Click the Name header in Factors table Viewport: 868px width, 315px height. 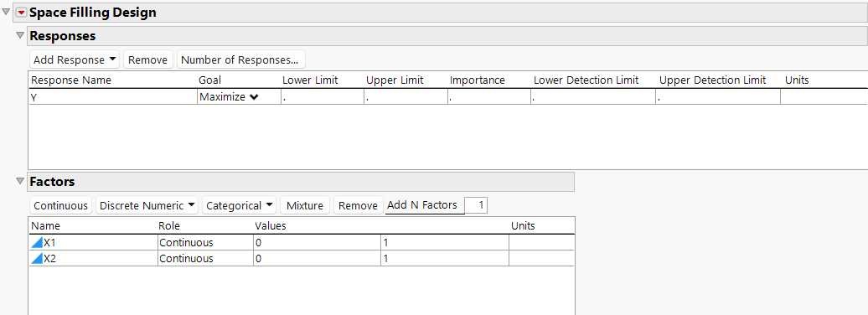click(45, 226)
